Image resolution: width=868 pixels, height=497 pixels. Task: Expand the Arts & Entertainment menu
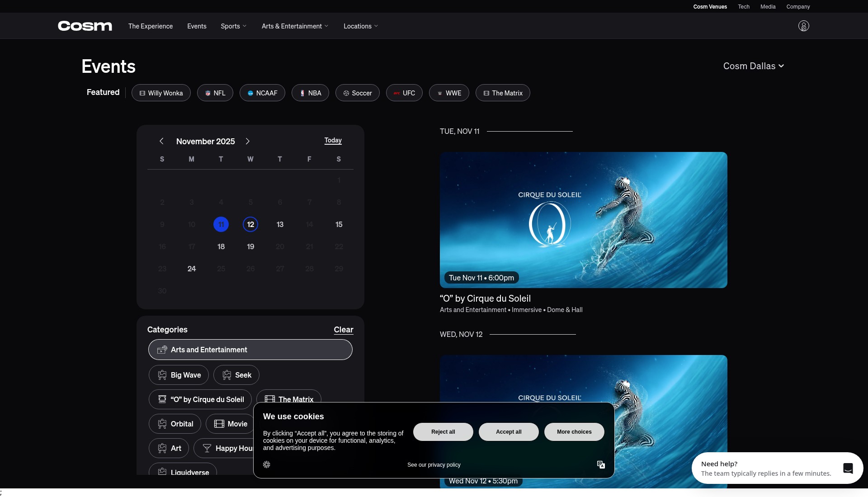(x=295, y=26)
